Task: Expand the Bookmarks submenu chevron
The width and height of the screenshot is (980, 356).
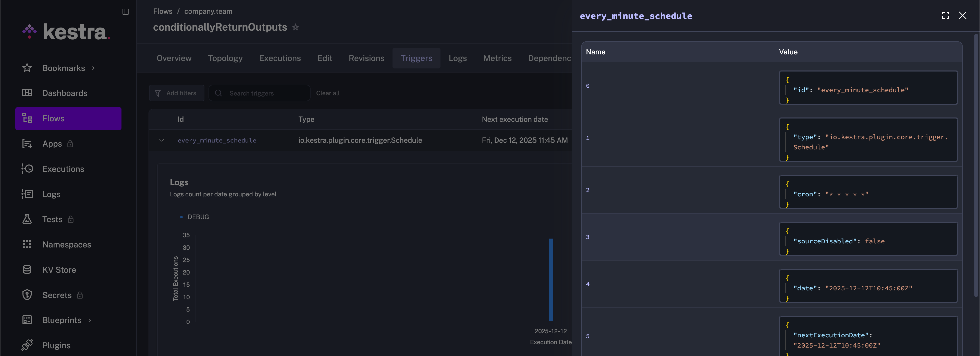Action: pyautogui.click(x=93, y=68)
